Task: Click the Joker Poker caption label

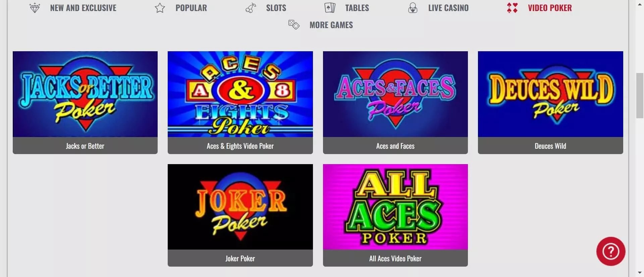Action: point(240,259)
